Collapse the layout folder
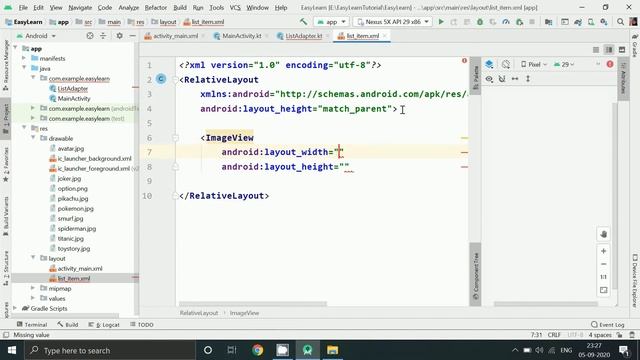 tap(33, 258)
